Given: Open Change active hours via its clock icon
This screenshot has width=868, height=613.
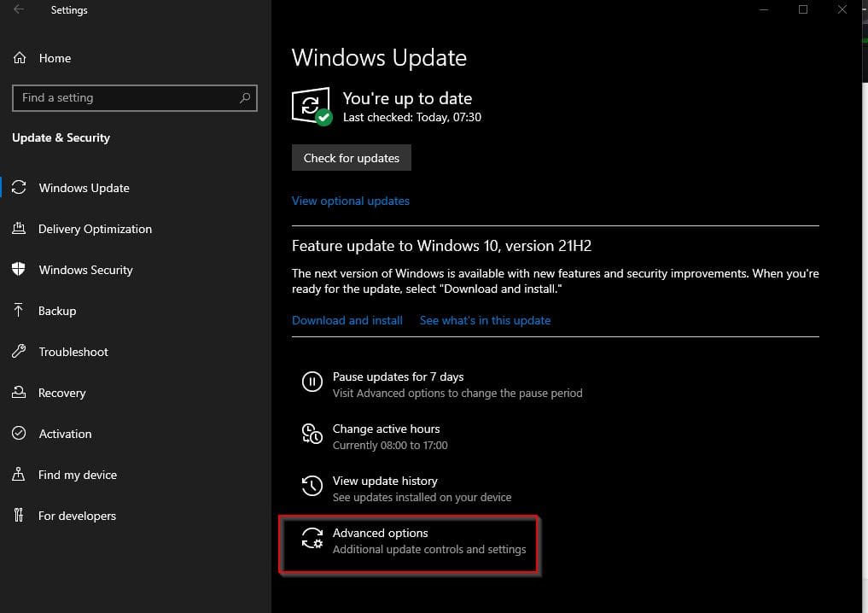Looking at the screenshot, I should click(312, 435).
